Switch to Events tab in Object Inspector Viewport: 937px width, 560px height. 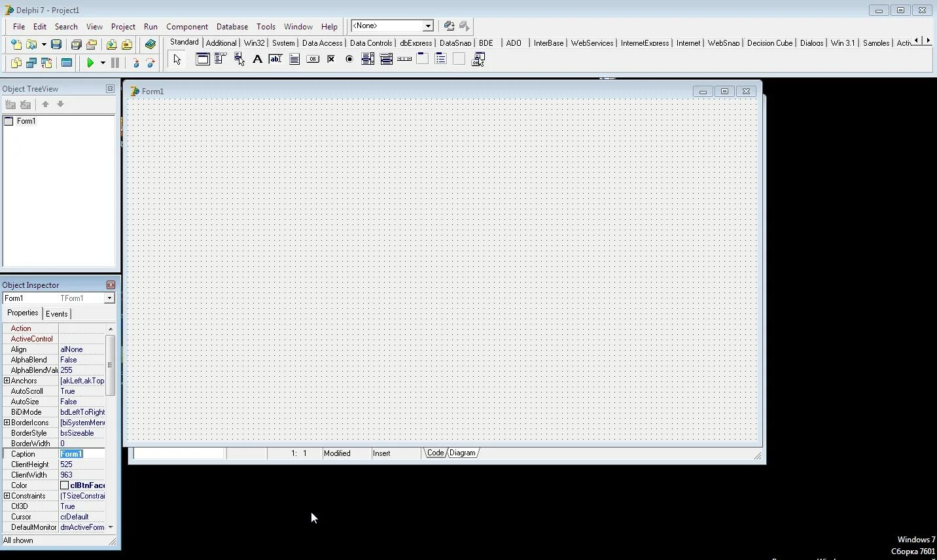(57, 314)
